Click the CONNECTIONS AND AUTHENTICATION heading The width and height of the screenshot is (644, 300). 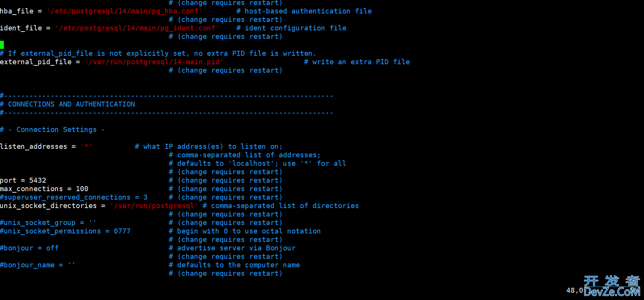point(72,104)
